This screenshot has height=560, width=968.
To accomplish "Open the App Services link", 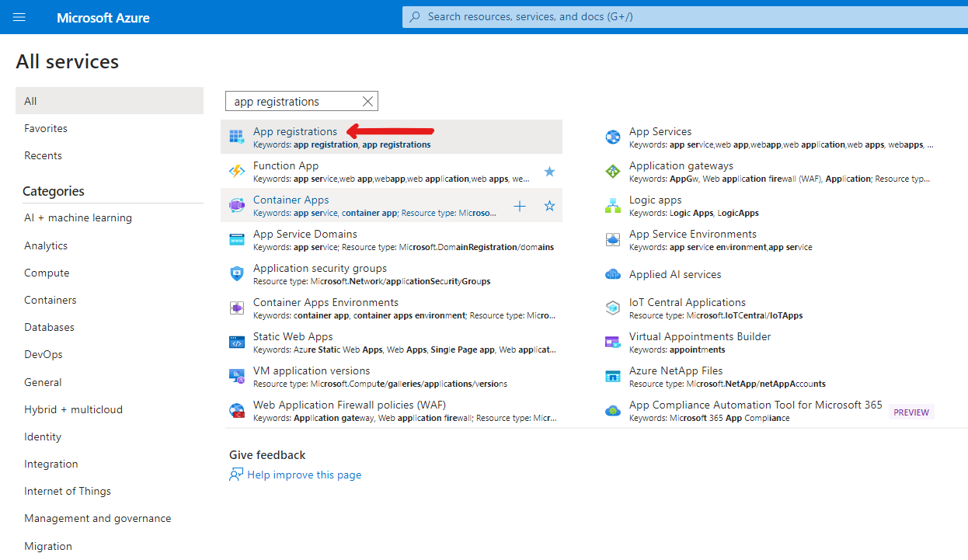I will click(x=660, y=131).
